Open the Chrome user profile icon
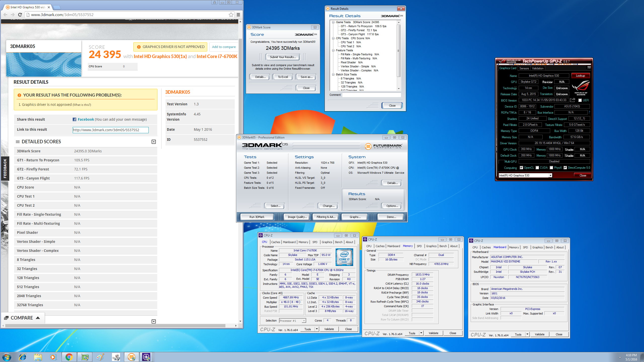644x362 pixels. [214, 2]
